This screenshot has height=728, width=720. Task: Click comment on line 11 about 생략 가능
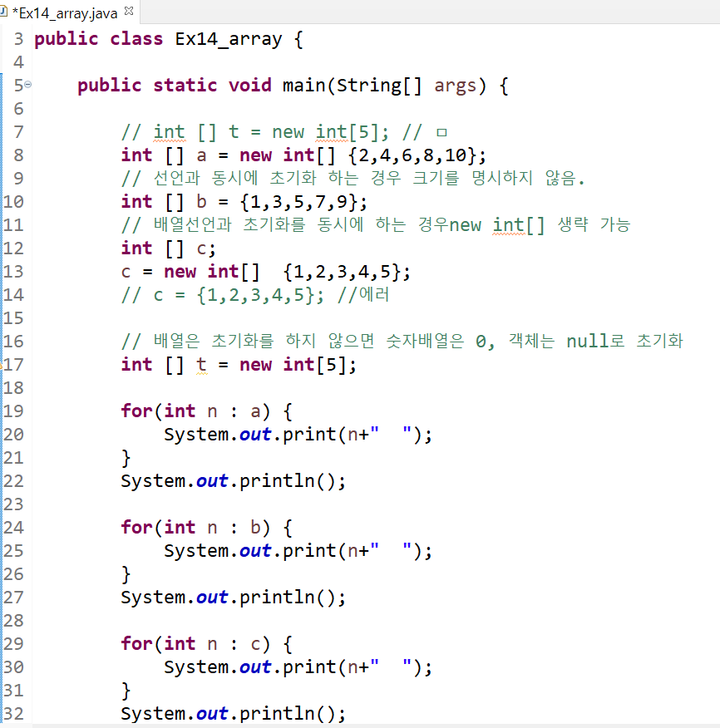(375, 225)
